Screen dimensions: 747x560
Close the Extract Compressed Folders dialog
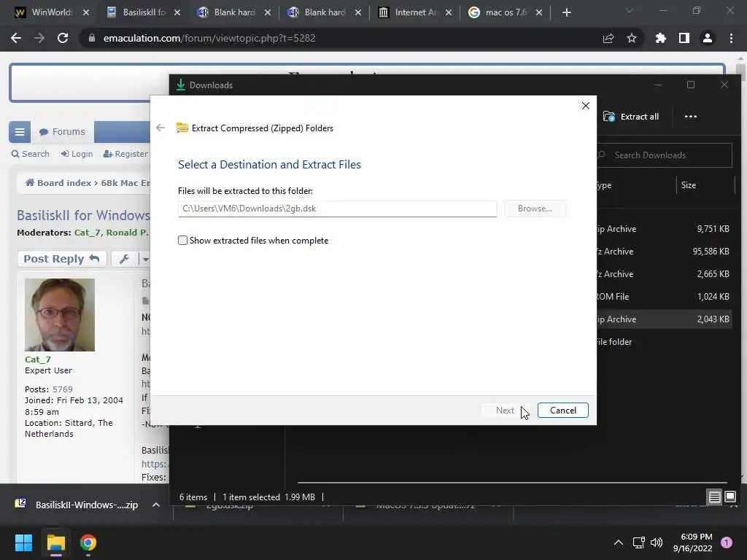(x=586, y=106)
